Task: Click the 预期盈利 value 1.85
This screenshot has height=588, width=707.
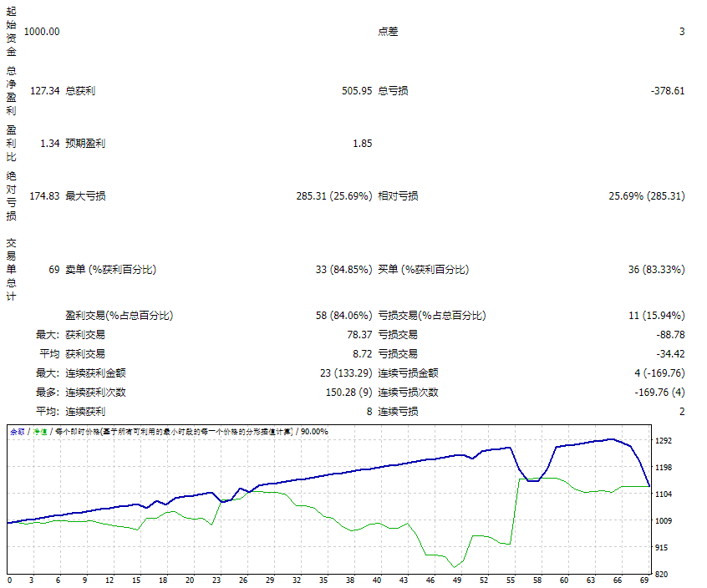Action: click(362, 143)
